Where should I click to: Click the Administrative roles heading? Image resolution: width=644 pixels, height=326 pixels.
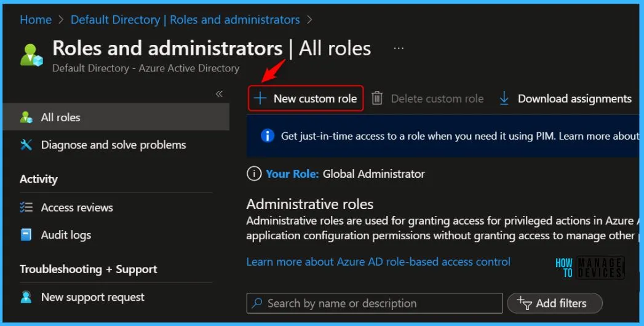point(310,204)
